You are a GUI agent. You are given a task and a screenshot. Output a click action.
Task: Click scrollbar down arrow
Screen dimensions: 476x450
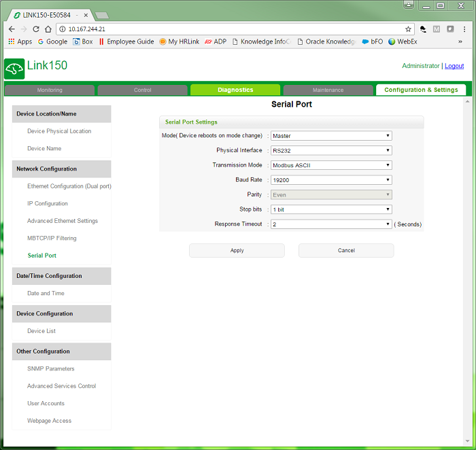(x=467, y=441)
